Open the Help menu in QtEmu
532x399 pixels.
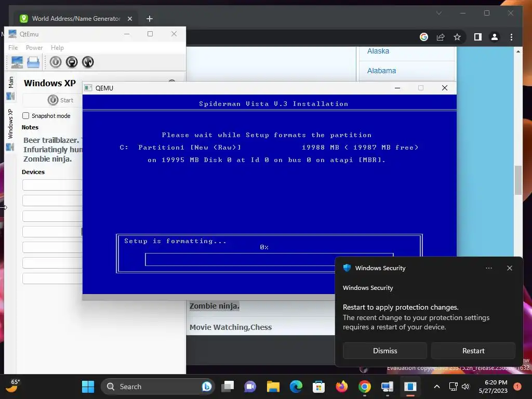57,48
